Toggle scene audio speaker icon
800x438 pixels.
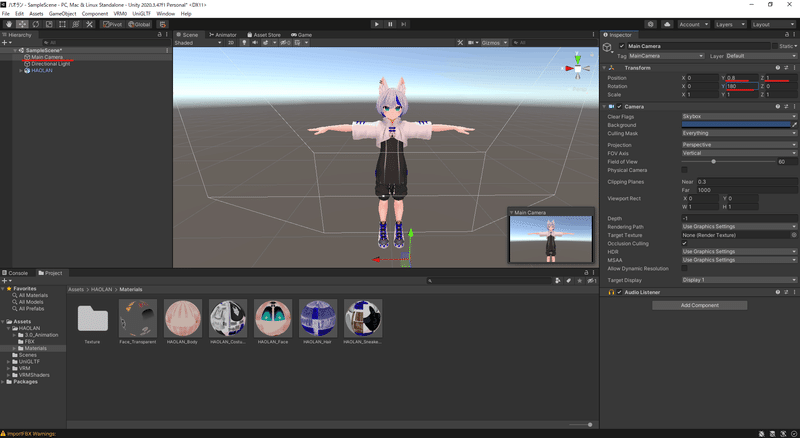[x=255, y=43]
